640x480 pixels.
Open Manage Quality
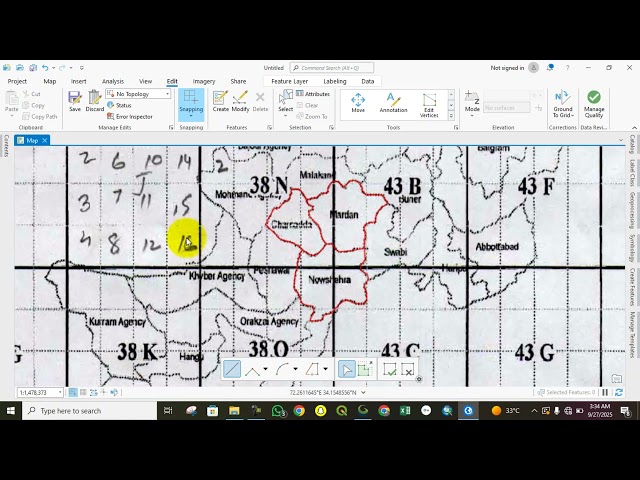(593, 104)
